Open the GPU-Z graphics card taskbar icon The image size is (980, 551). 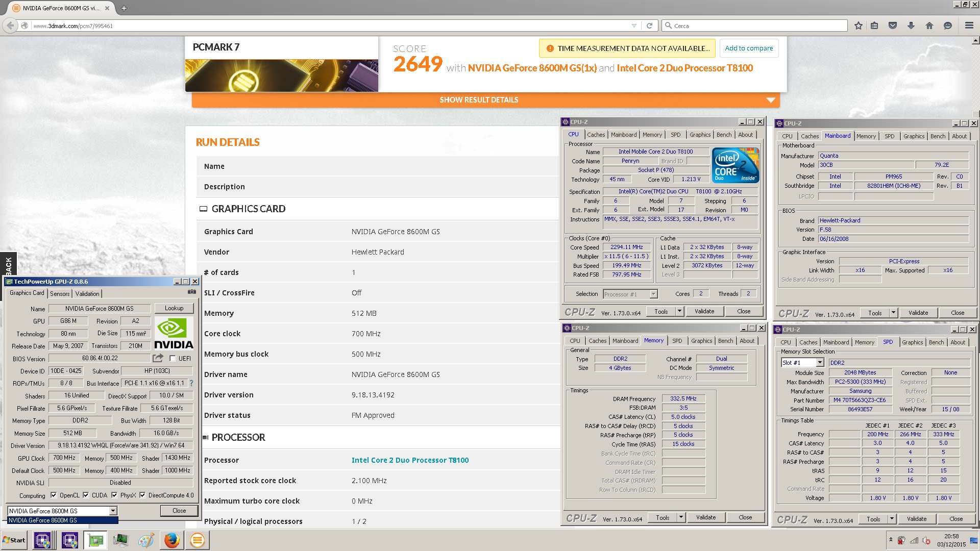(x=95, y=540)
